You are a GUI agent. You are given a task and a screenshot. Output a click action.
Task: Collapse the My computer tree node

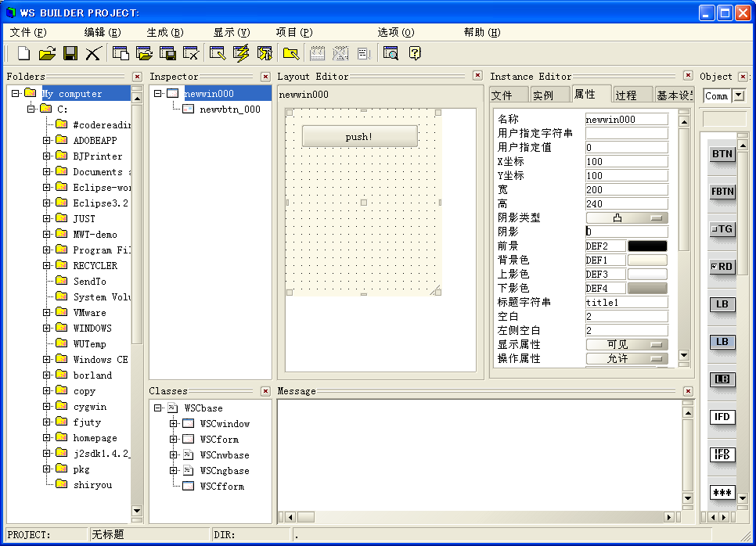16,93
